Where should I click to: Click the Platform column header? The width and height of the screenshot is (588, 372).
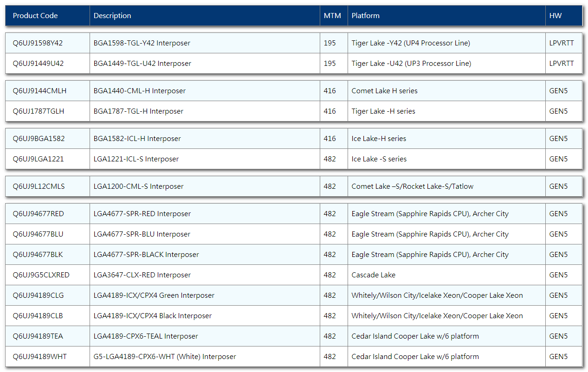pyautogui.click(x=366, y=16)
